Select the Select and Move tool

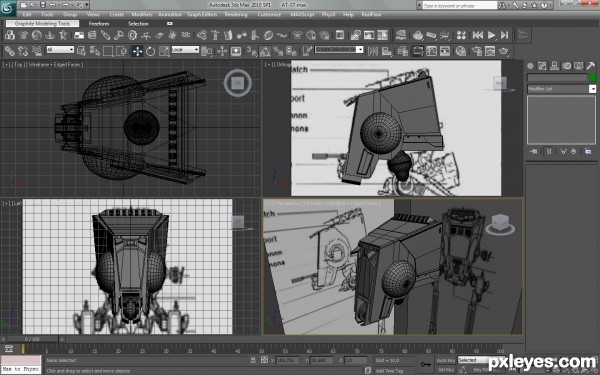[137, 51]
